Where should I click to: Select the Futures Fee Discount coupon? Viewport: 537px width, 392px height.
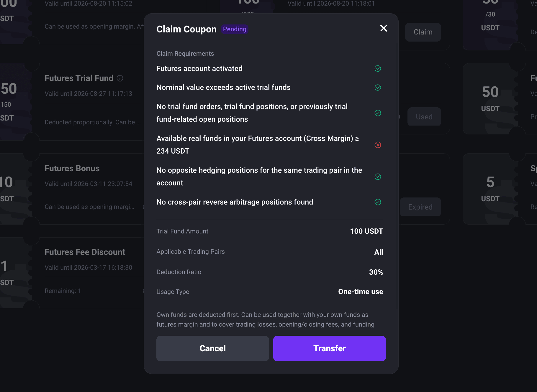pyautogui.click(x=85, y=252)
